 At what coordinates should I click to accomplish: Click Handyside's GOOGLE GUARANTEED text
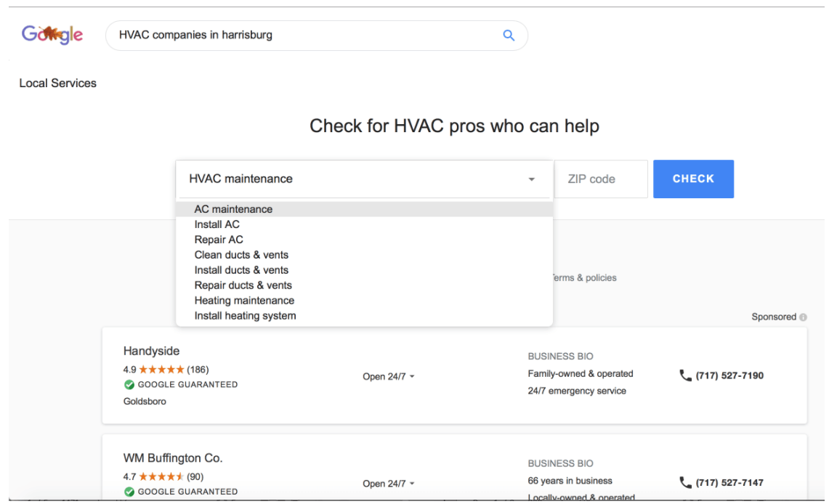(187, 385)
